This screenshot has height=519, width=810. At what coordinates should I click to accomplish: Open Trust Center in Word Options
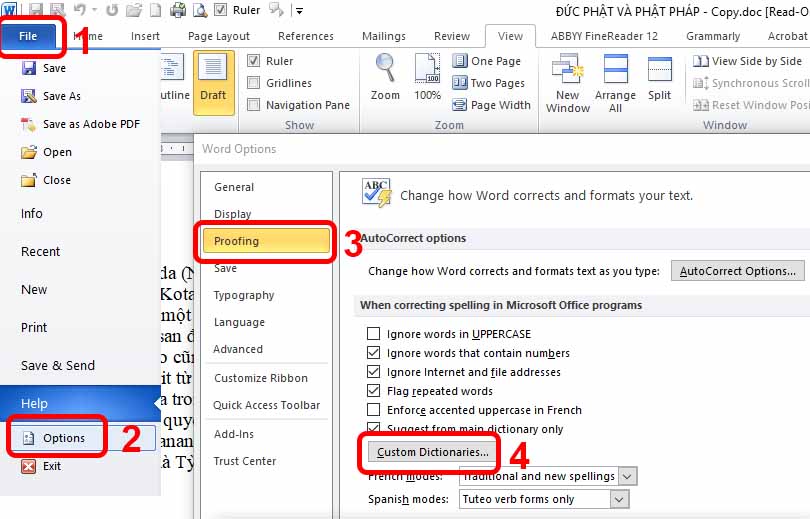(x=245, y=461)
